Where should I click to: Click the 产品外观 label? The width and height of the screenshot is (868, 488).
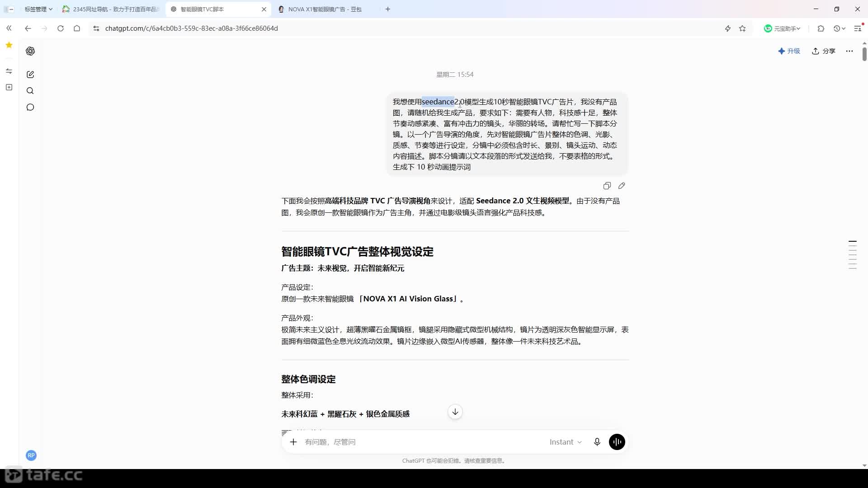[x=297, y=318]
